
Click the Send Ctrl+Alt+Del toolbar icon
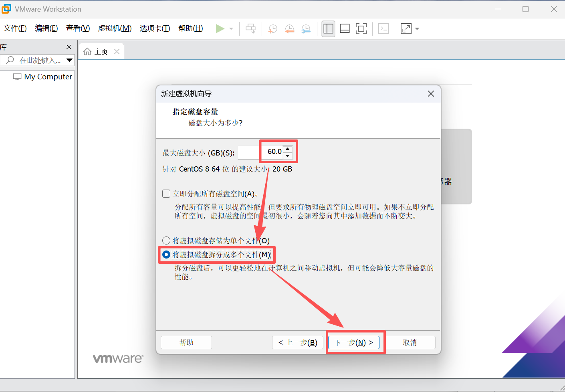[251, 28]
